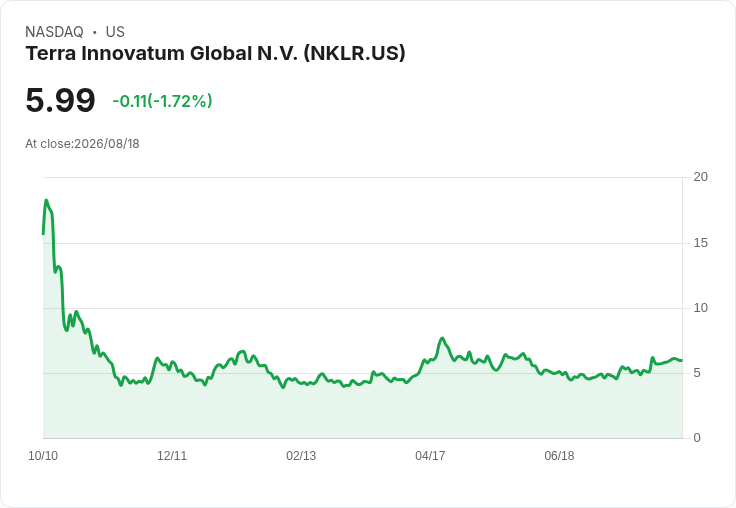736x508 pixels.
Task: Click the 10/10 x-axis date label
Action: (x=43, y=455)
